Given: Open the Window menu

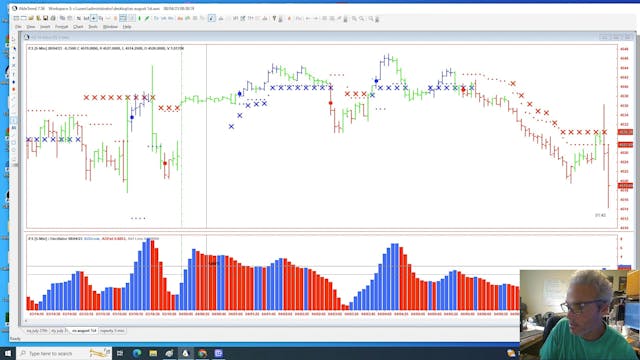Looking at the screenshot, I should tap(110, 27).
